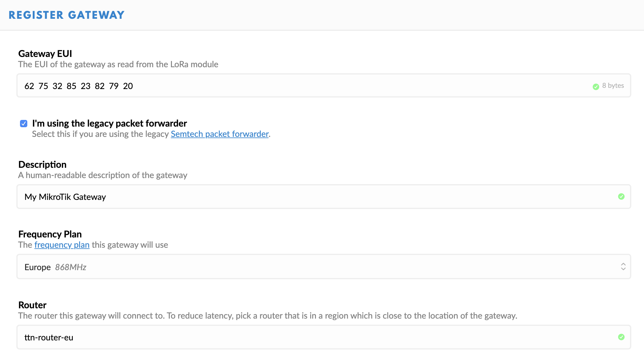Screen dimensions: 644x361
Task: Click the "8 bytes" length indicator
Action: [613, 86]
